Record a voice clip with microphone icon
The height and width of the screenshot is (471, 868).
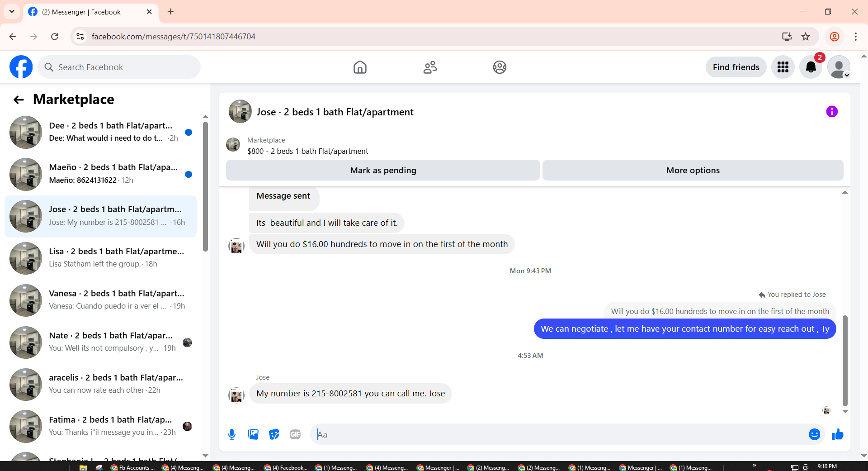point(232,434)
